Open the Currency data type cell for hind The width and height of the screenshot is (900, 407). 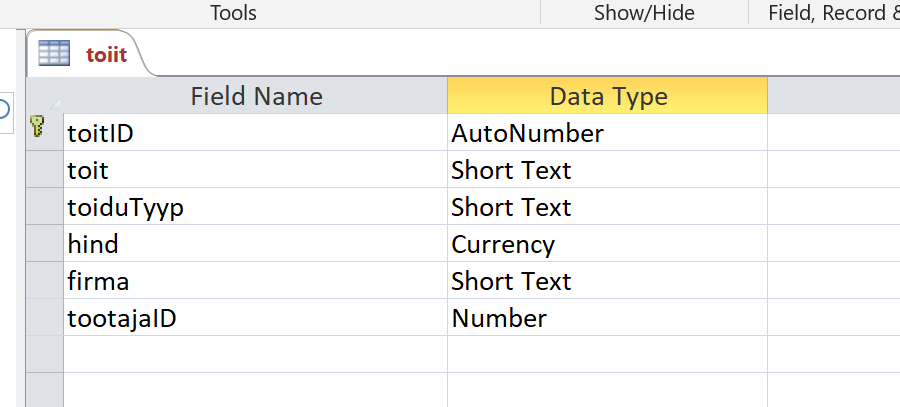point(607,243)
